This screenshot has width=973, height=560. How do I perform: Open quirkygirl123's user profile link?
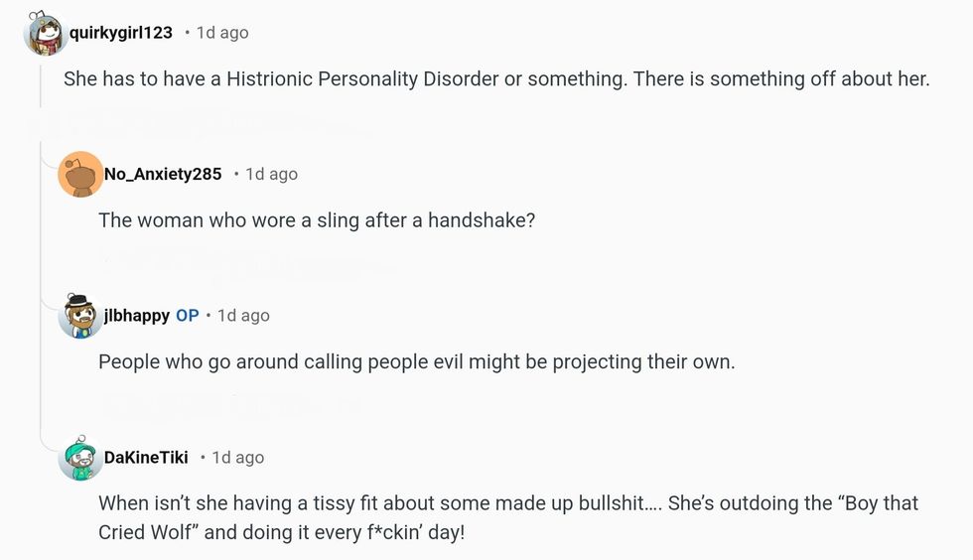pyautogui.click(x=120, y=33)
